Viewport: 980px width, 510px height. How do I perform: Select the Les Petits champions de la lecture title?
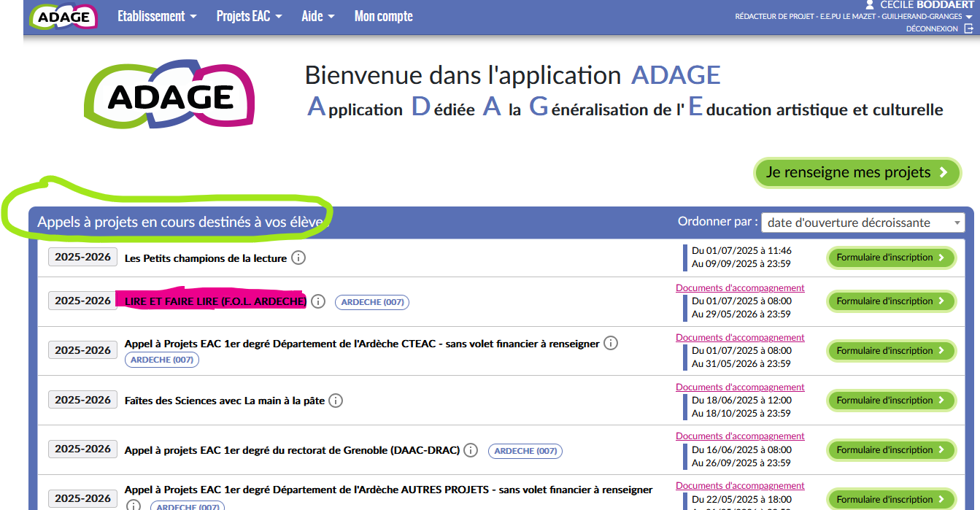206,258
